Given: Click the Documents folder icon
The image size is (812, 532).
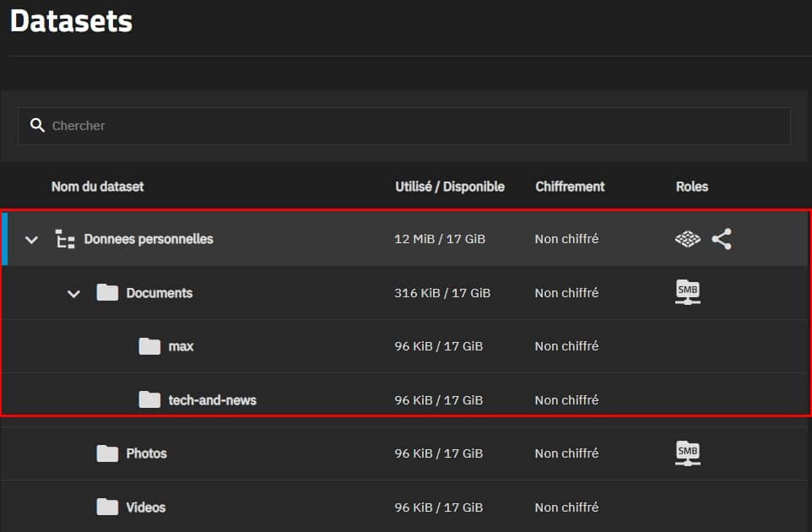Looking at the screenshot, I should click(107, 293).
